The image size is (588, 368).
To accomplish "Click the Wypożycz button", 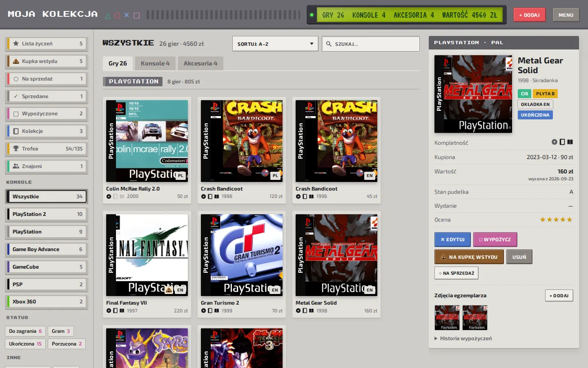I will pos(495,240).
